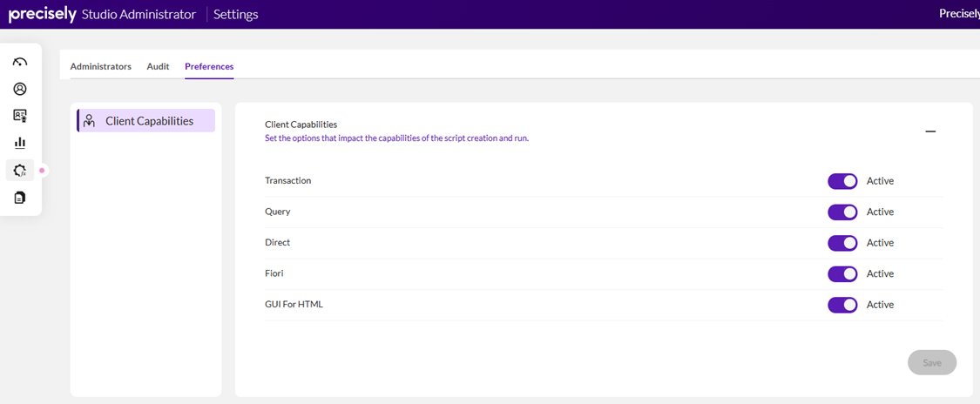The image size is (980, 404).
Task: Click the user profile circle sidebar icon
Action: point(20,89)
